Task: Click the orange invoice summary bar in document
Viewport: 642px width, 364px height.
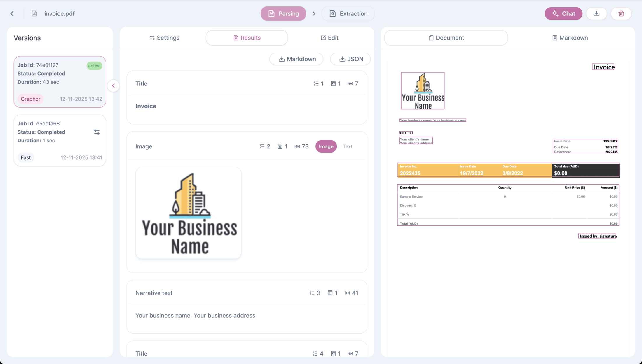Action: pyautogui.click(x=474, y=170)
